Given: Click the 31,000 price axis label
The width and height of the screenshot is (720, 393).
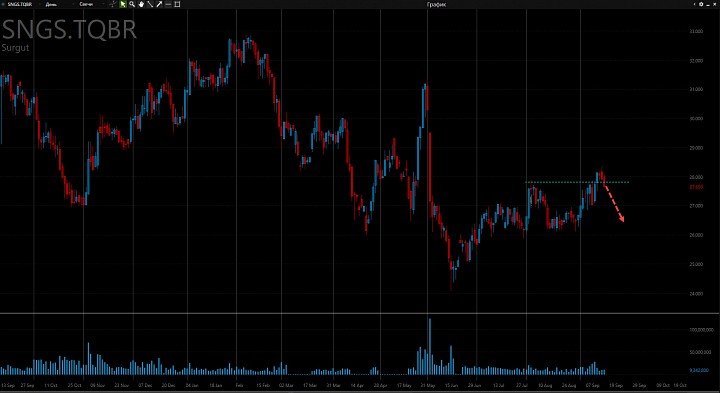Looking at the screenshot, I should click(x=697, y=90).
